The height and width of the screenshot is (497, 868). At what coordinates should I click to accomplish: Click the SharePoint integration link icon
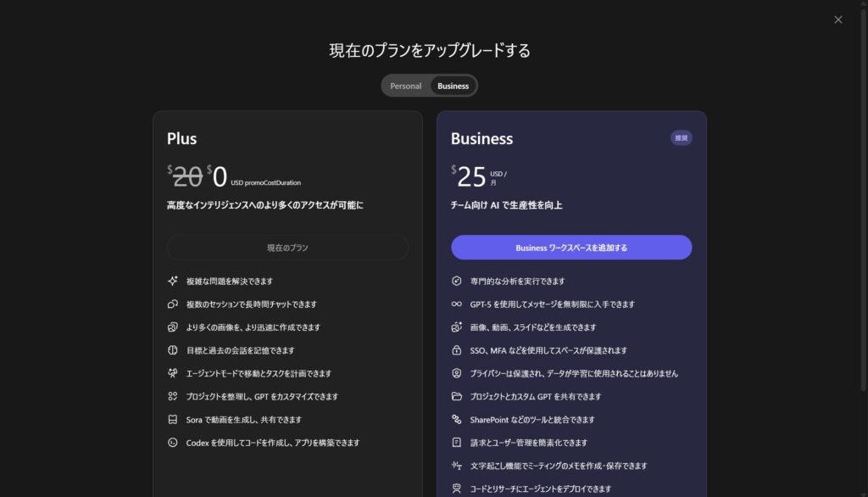456,419
